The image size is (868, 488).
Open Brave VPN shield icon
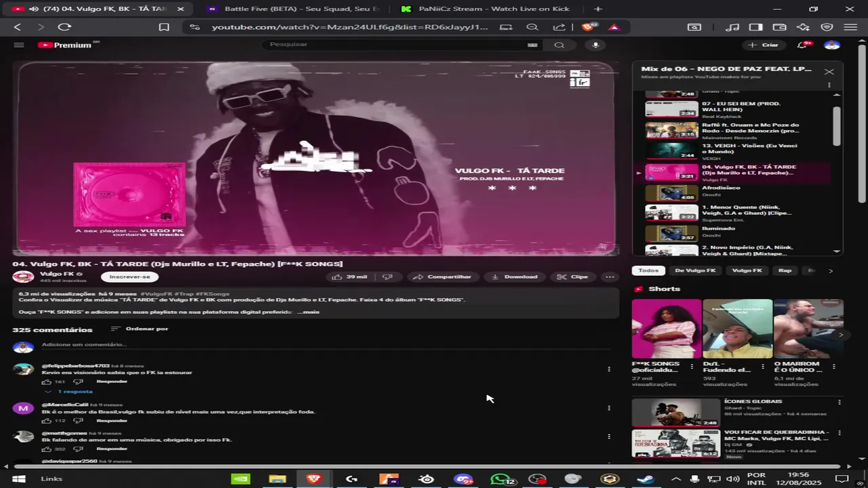tap(827, 27)
